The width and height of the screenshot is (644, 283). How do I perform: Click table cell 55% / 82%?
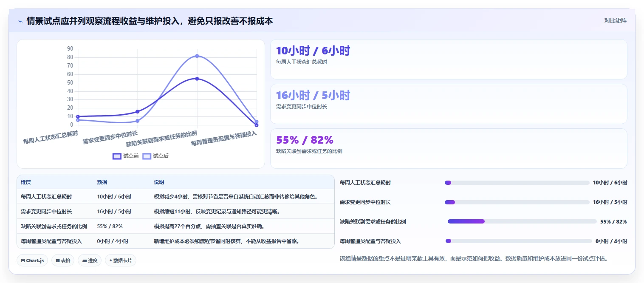click(110, 226)
